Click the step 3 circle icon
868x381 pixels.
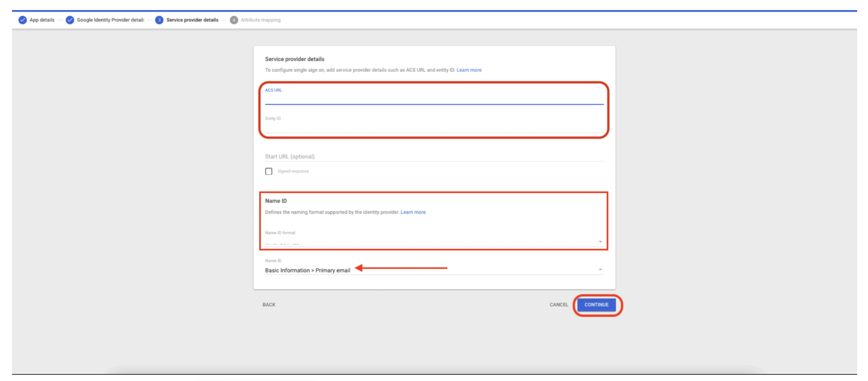(x=159, y=20)
